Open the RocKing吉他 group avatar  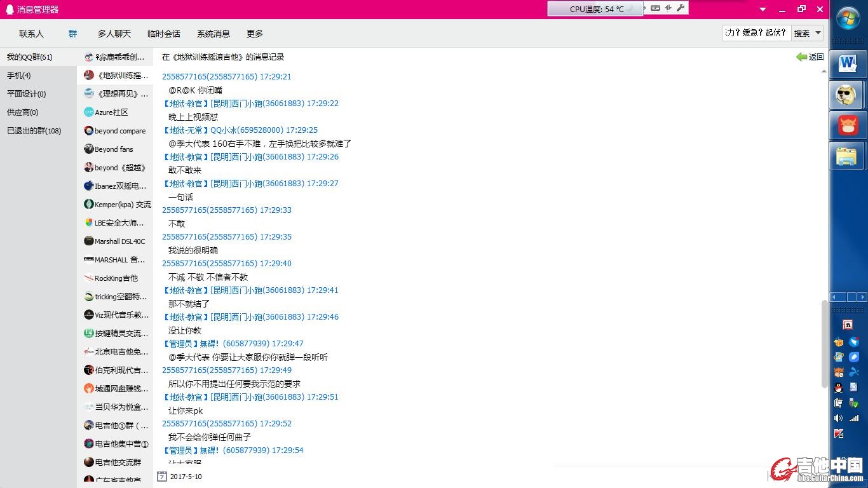point(89,278)
